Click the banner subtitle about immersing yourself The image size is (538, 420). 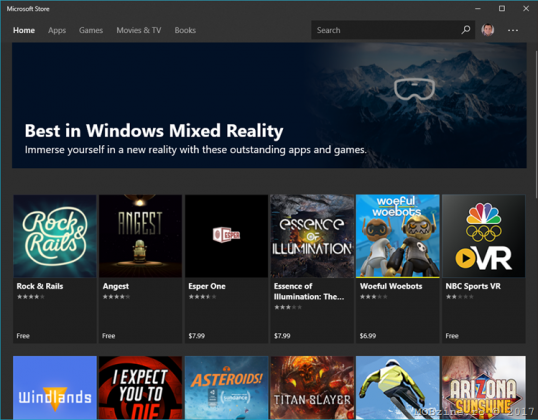click(x=196, y=150)
